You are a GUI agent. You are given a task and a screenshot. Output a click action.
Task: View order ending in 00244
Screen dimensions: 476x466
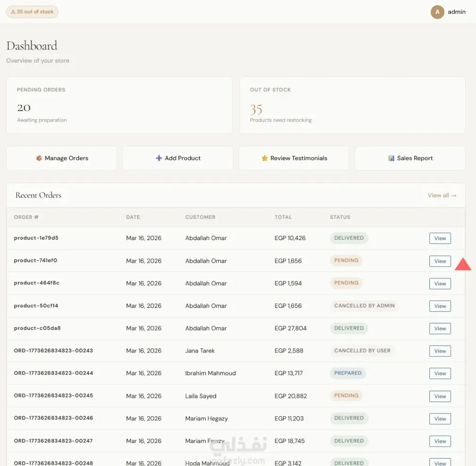[440, 373]
